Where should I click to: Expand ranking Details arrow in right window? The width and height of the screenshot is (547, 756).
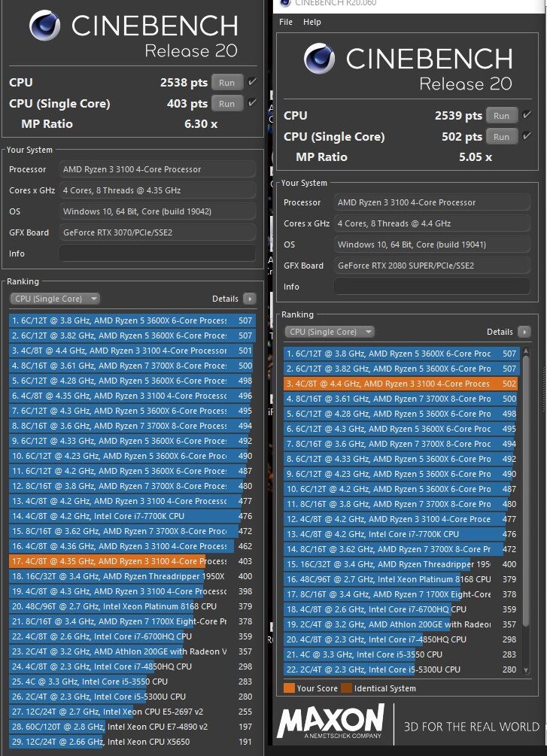click(x=524, y=332)
